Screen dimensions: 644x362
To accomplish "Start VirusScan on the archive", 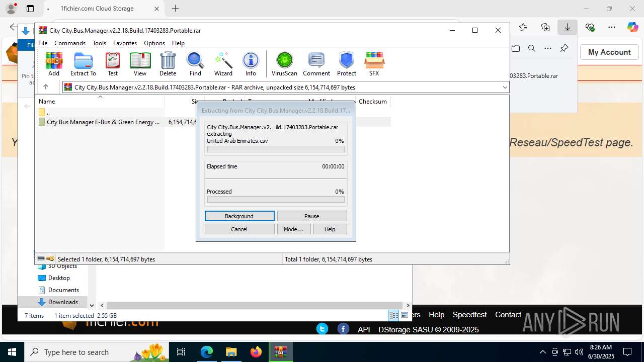I will (x=284, y=64).
